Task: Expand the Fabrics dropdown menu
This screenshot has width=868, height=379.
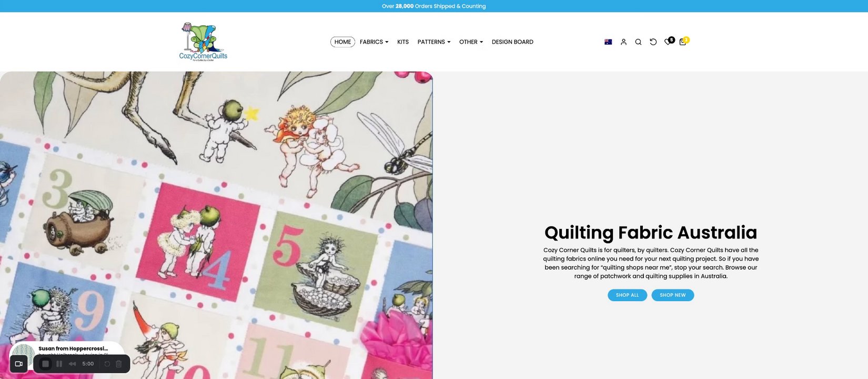Action: [x=374, y=42]
